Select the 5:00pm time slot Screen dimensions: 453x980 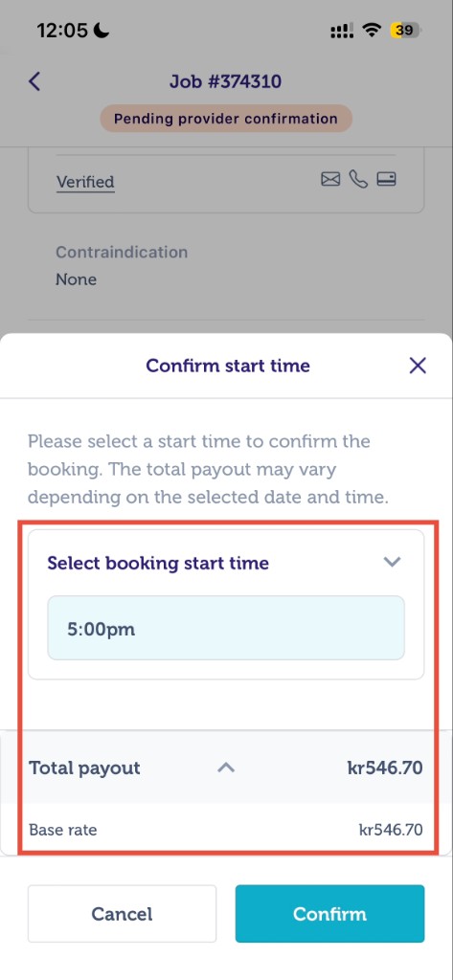[x=226, y=628]
